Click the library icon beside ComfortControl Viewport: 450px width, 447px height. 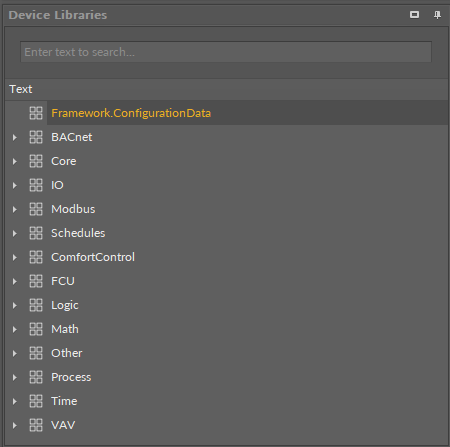coord(36,257)
